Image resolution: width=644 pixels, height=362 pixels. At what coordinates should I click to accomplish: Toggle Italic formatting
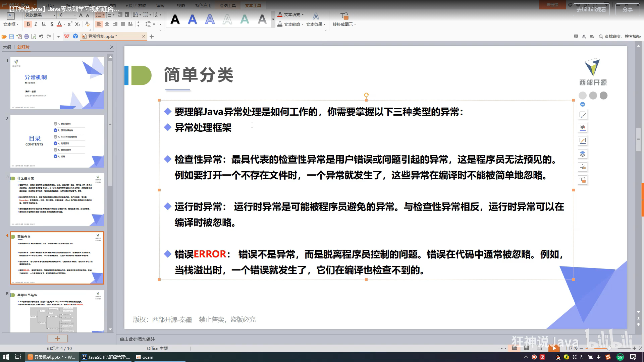[36, 24]
